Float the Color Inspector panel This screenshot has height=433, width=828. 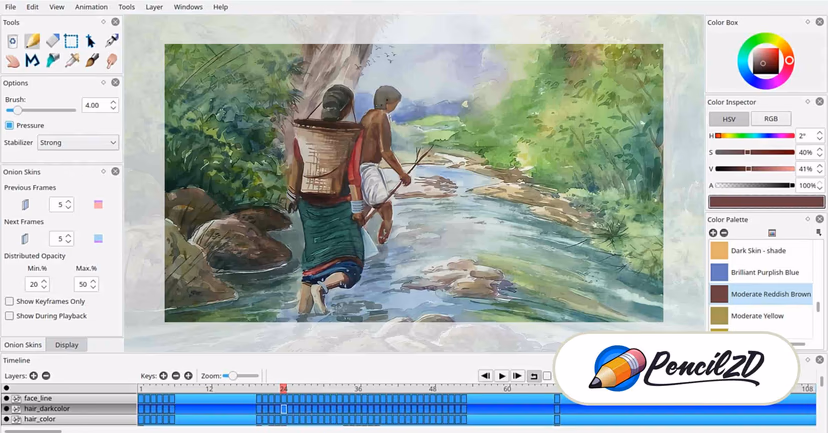click(807, 102)
